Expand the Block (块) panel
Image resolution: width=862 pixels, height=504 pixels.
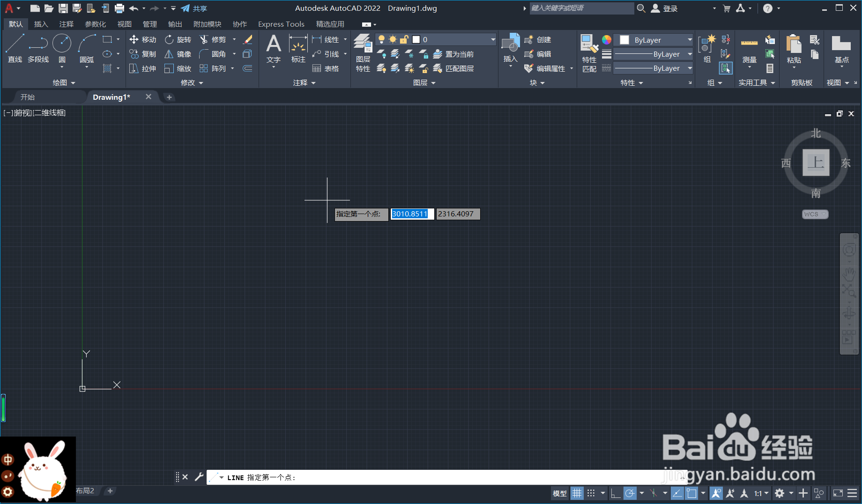point(537,82)
